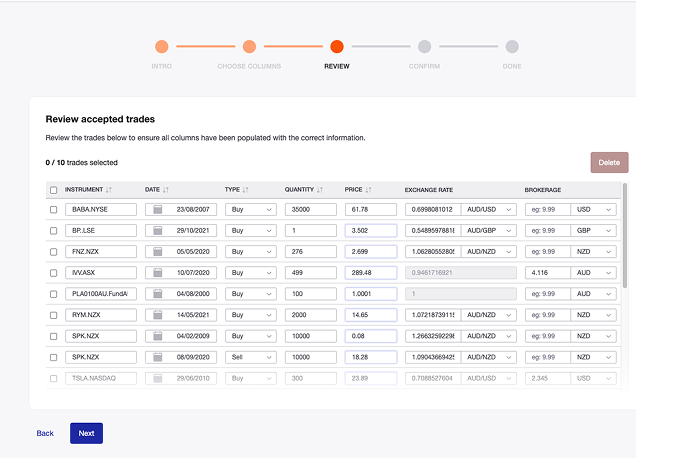This screenshot has height=462, width=674.
Task: Select the FNZ.NZX trade checkbox
Action: (x=53, y=252)
